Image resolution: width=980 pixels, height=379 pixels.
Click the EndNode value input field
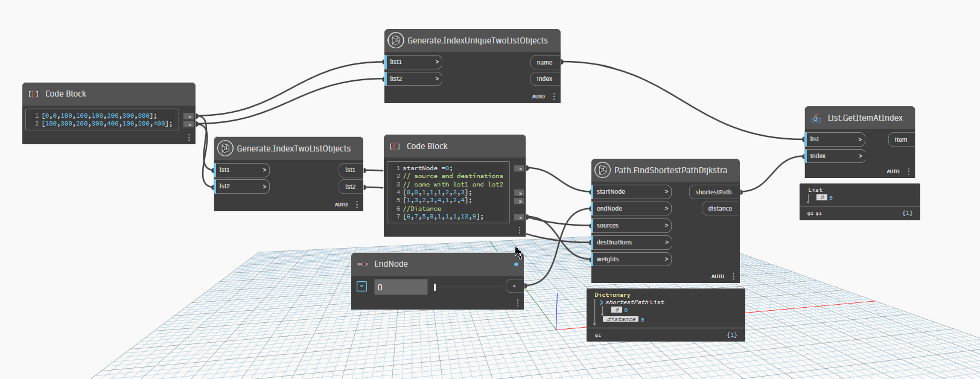coord(400,287)
